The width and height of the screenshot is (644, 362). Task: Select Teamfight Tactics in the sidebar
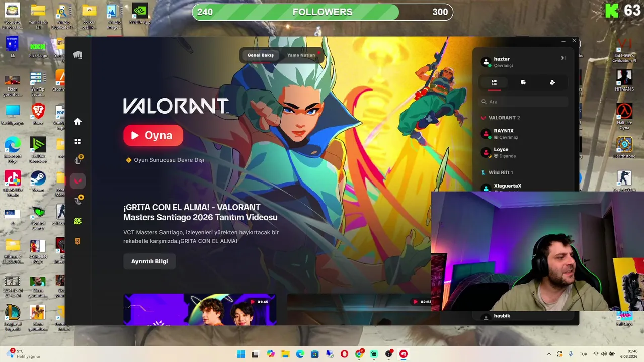tap(77, 201)
